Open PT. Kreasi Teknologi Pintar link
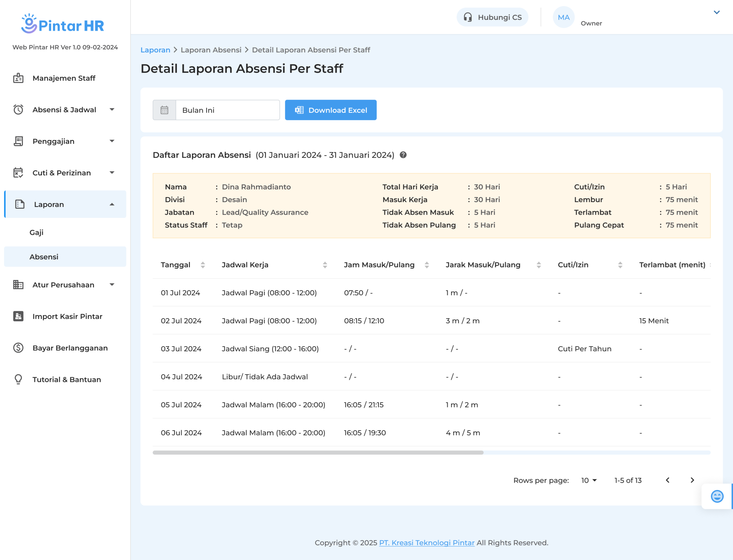This screenshot has width=733, height=560. coord(427,543)
